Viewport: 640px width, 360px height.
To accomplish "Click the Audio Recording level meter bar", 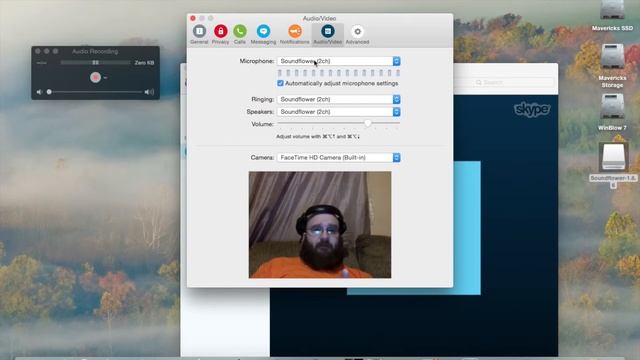I will point(95,62).
